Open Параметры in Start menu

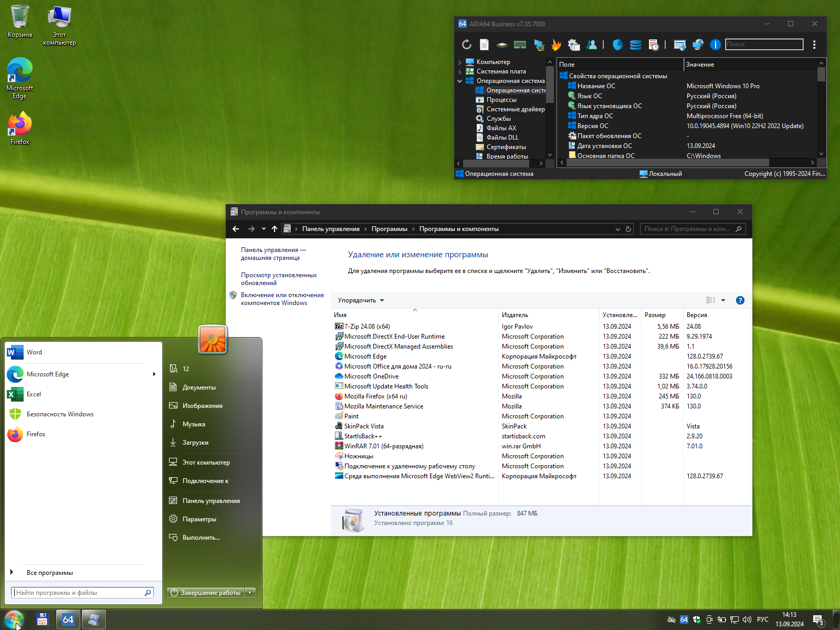[x=199, y=519]
